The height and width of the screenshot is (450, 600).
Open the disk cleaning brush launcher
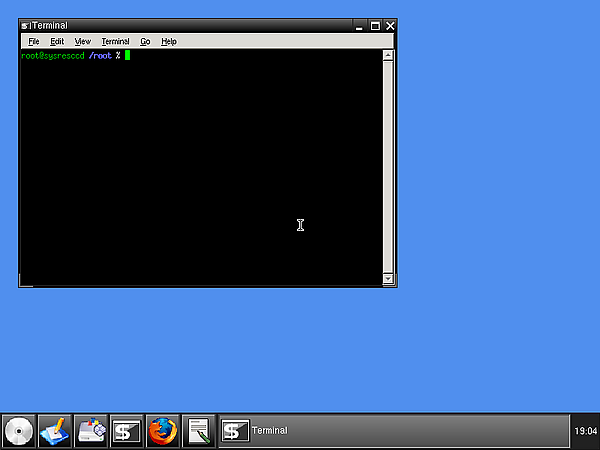tap(55, 431)
